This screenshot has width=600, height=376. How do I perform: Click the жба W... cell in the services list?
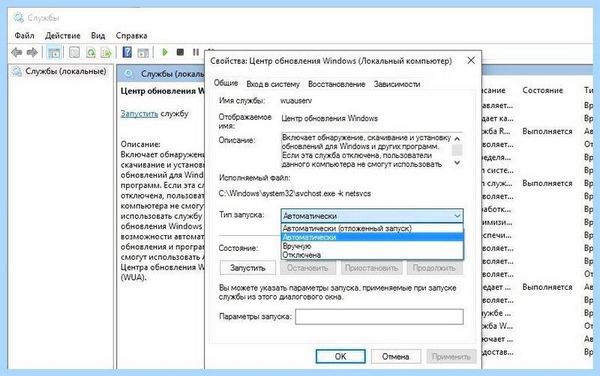pyautogui.click(x=497, y=326)
